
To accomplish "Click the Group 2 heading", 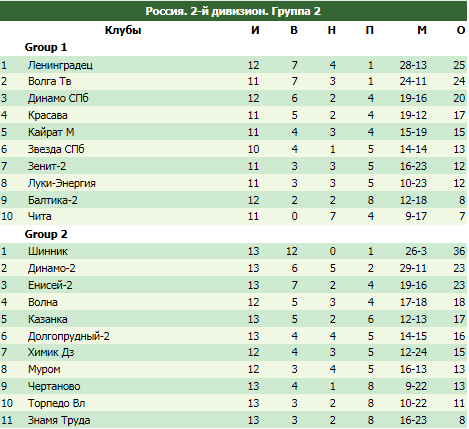I will pos(46,234).
